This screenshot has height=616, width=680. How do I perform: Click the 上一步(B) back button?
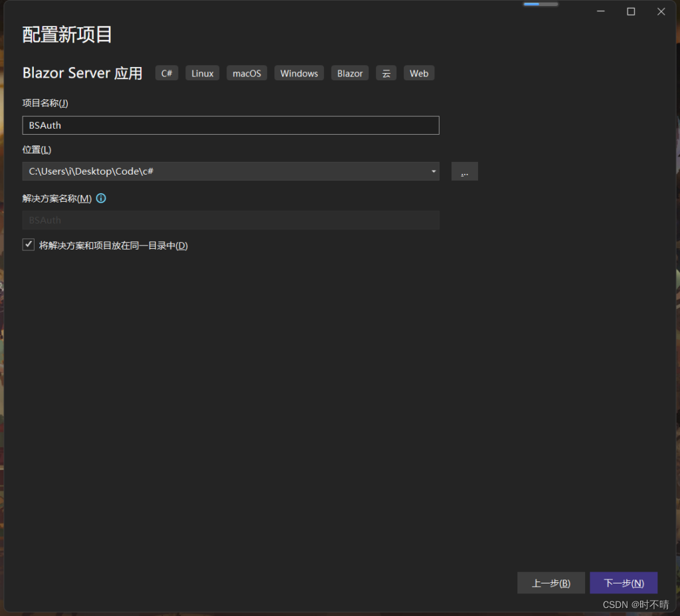point(551,583)
